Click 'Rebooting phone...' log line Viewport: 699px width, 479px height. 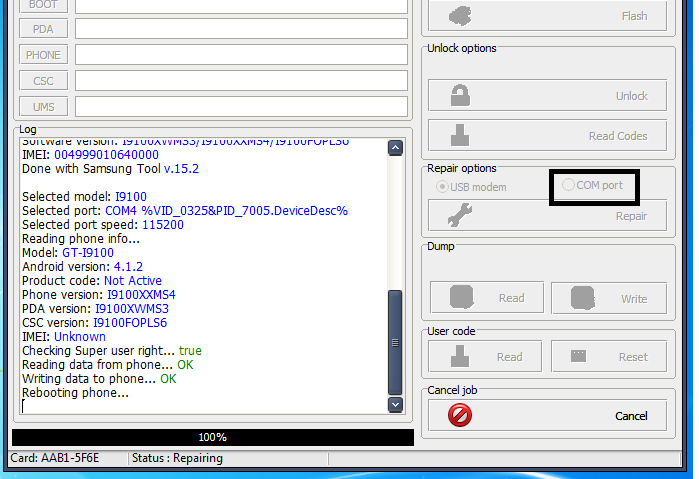[x=75, y=393]
